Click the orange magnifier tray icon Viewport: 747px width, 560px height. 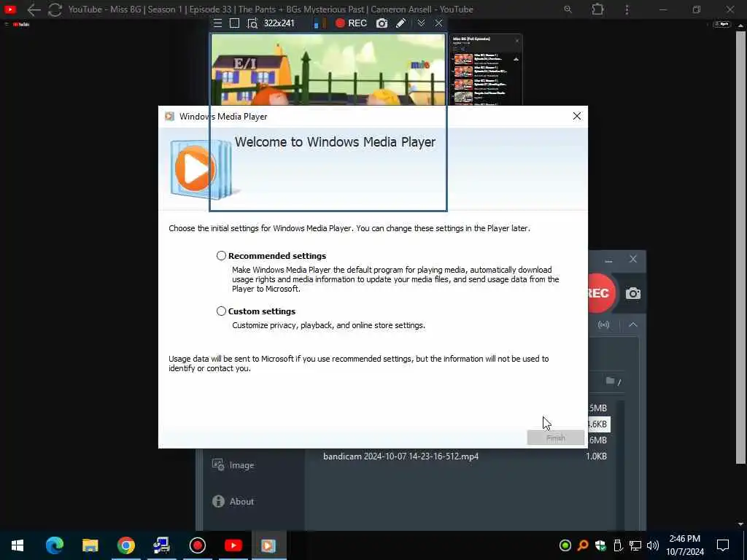(583, 545)
